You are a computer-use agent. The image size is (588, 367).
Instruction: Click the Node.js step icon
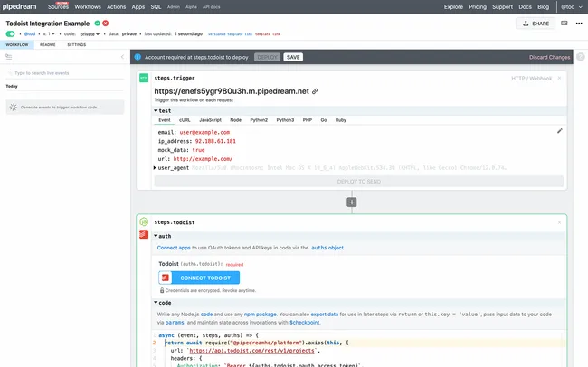[x=144, y=222]
